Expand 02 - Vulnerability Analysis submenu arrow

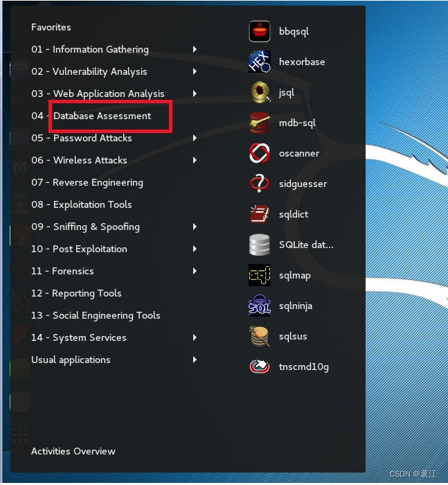click(195, 71)
